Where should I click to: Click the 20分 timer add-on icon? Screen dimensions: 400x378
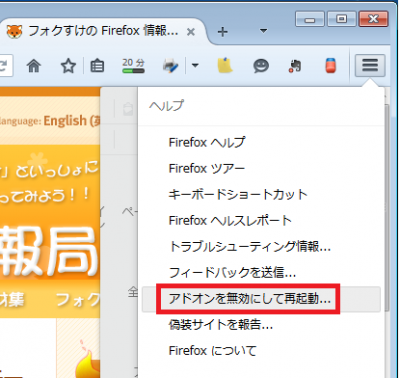[x=133, y=66]
